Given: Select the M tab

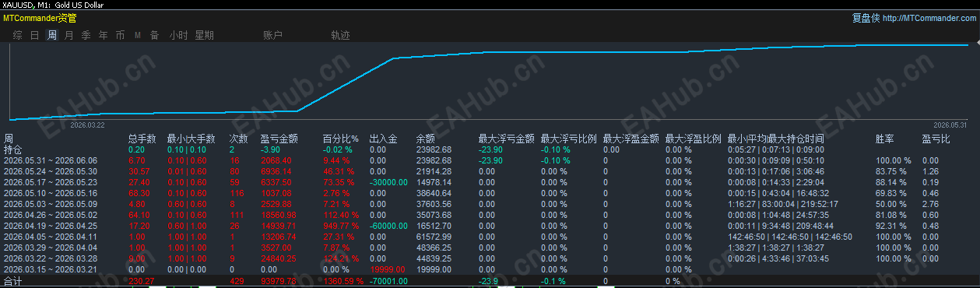Looking at the screenshot, I should 138,35.
